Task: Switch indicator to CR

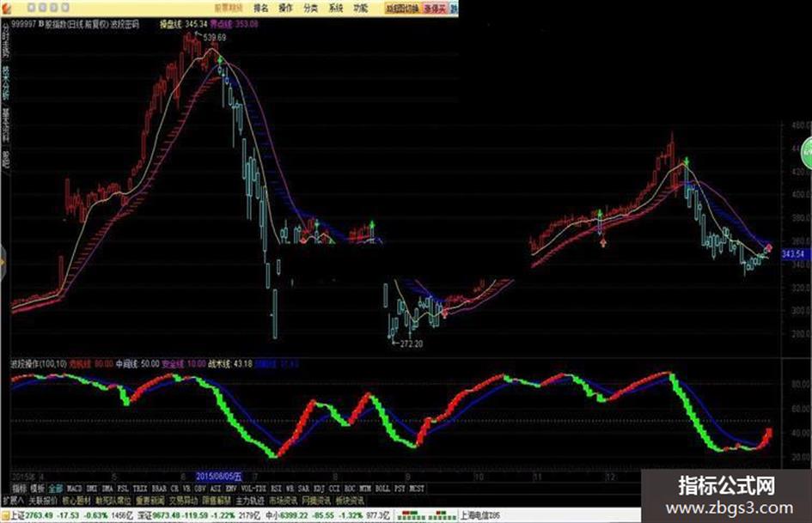Action: tap(174, 489)
